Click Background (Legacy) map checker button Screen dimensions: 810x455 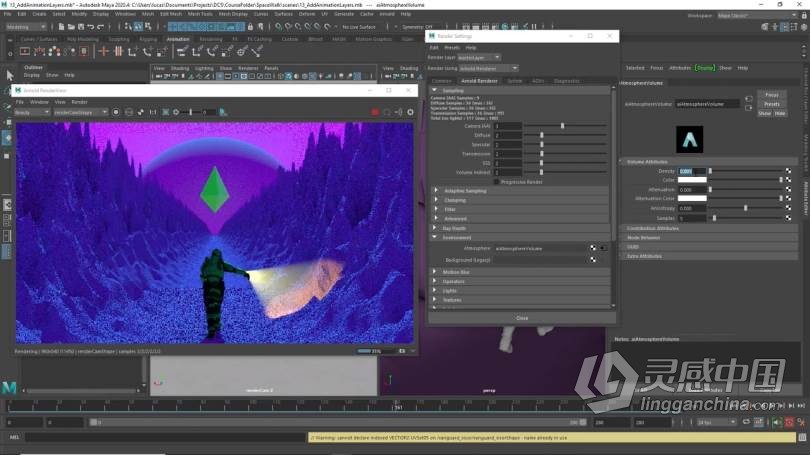pos(593,260)
